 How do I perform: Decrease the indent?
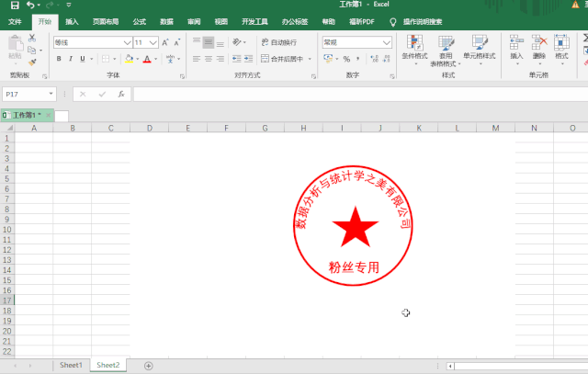coord(237,59)
